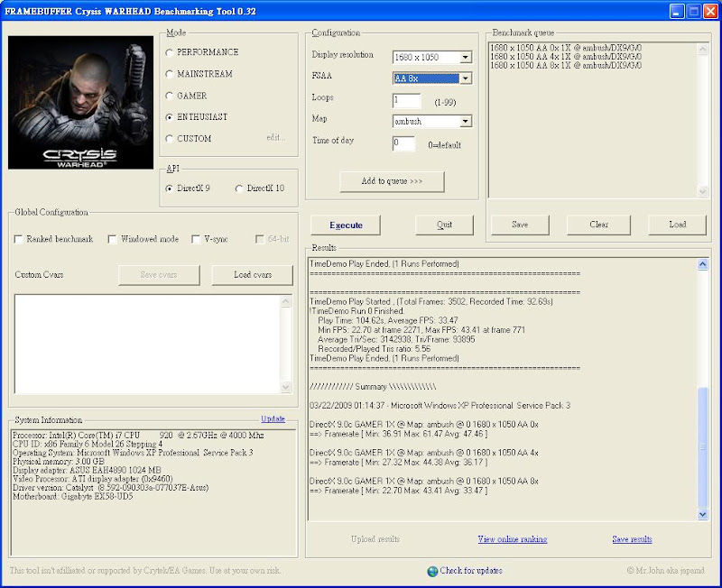The width and height of the screenshot is (722, 588).
Task: Open View online ranking link
Action: (x=513, y=539)
